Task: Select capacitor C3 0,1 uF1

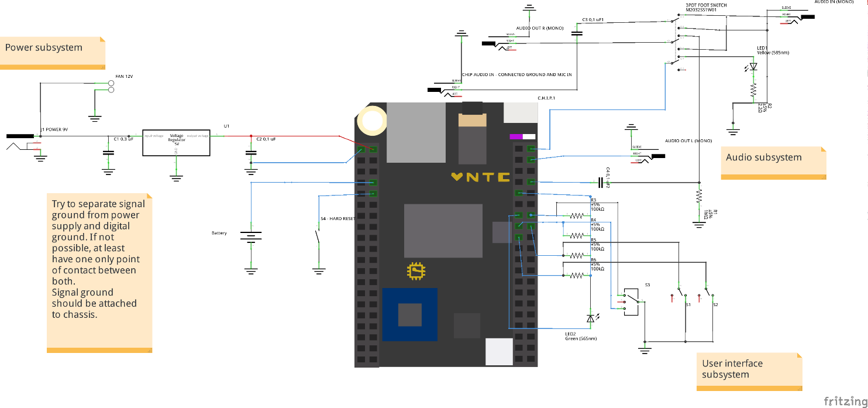Action: [578, 32]
